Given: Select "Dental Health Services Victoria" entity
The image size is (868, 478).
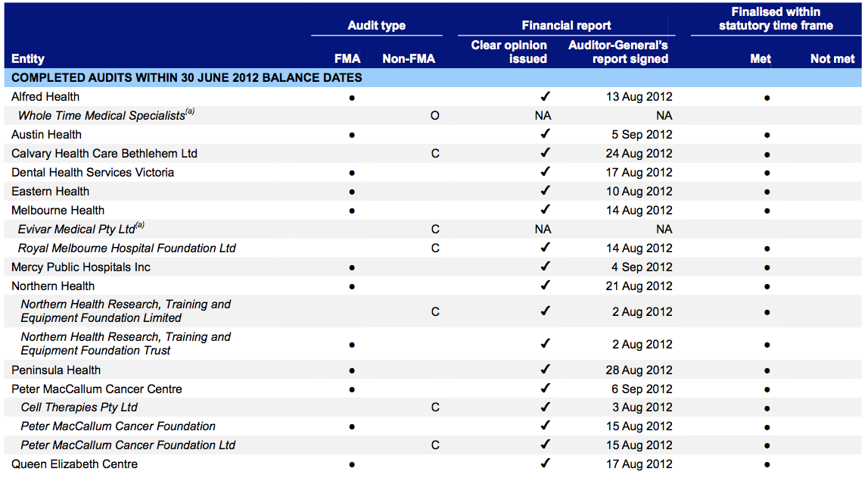Looking at the screenshot, I should (92, 172).
